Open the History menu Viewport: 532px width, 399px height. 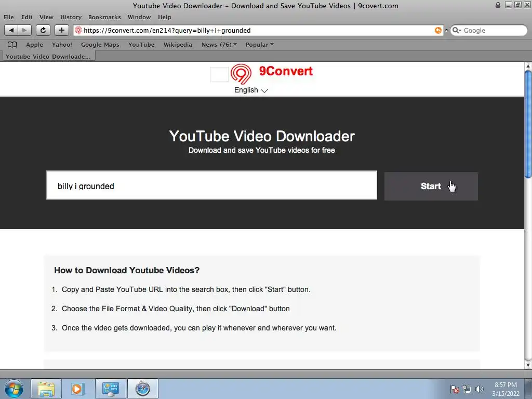[x=71, y=17]
